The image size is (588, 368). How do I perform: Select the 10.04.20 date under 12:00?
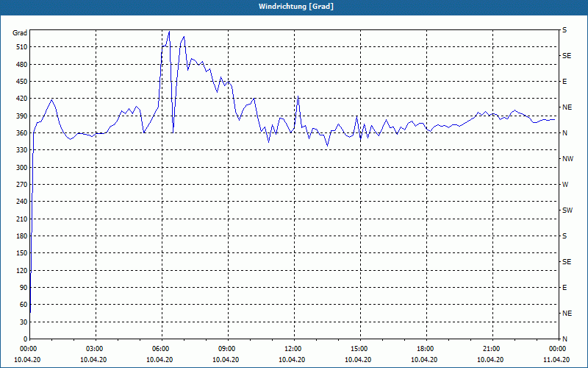tap(292, 360)
